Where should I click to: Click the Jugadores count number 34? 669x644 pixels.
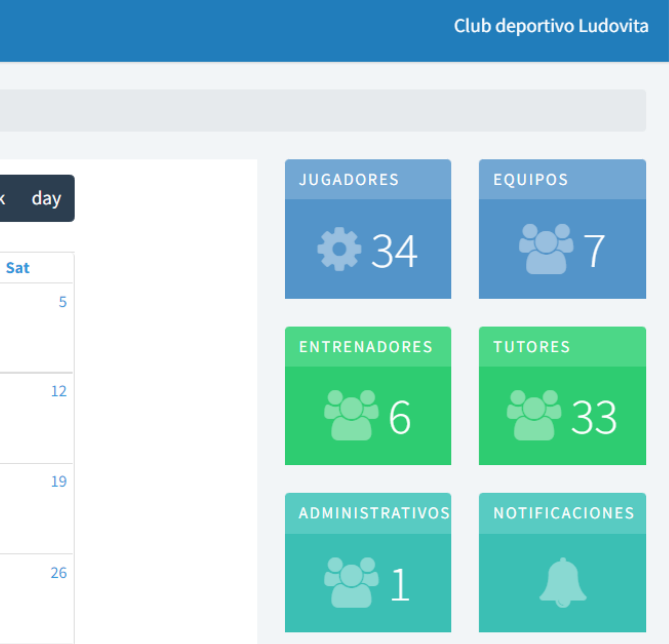click(394, 251)
